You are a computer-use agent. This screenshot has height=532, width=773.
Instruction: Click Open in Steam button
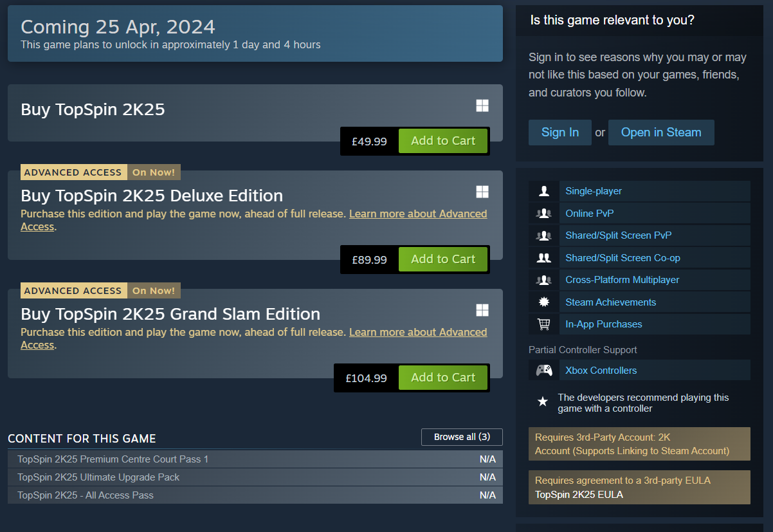pyautogui.click(x=661, y=133)
